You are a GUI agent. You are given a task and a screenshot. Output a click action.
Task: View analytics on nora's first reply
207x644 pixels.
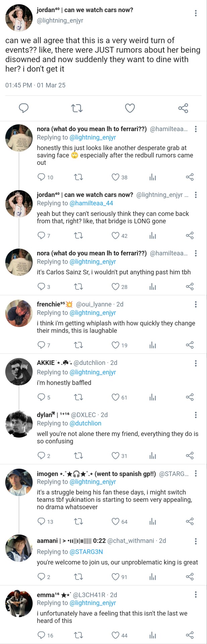pyautogui.click(x=153, y=177)
